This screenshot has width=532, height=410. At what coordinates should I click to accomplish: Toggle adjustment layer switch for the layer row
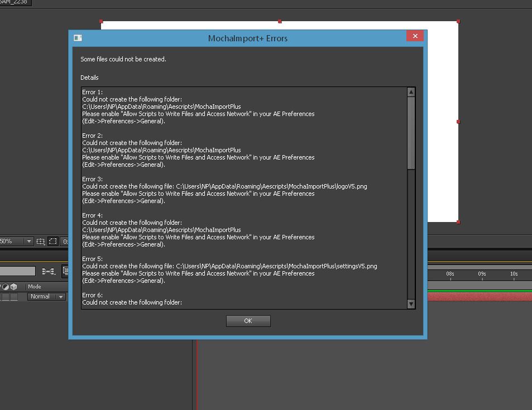click(6, 297)
